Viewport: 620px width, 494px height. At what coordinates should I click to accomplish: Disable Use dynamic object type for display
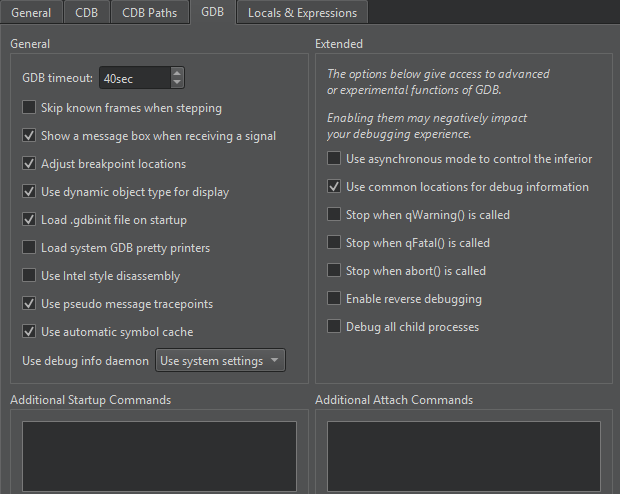[x=29, y=192]
